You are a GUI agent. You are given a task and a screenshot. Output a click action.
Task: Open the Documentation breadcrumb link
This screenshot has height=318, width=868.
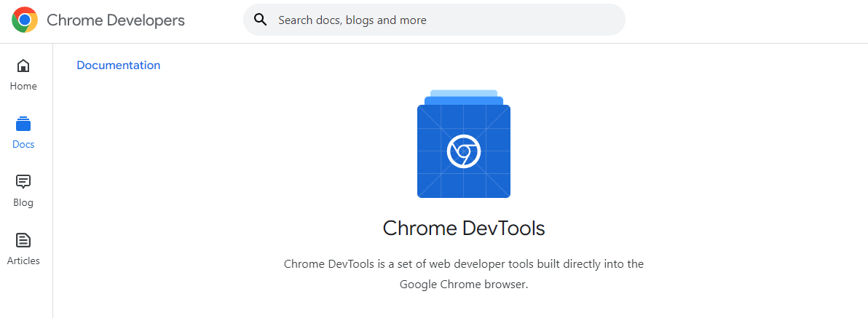tap(119, 65)
